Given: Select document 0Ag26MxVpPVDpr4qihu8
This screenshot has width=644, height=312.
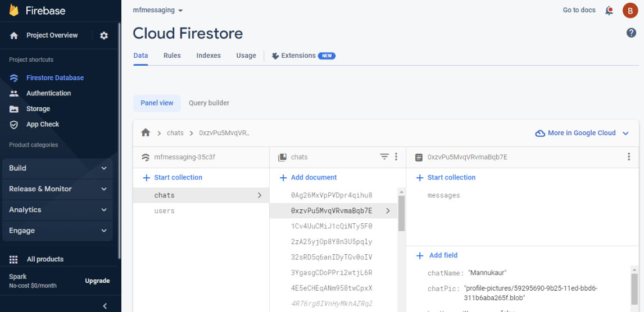Looking at the screenshot, I should pos(332,196).
